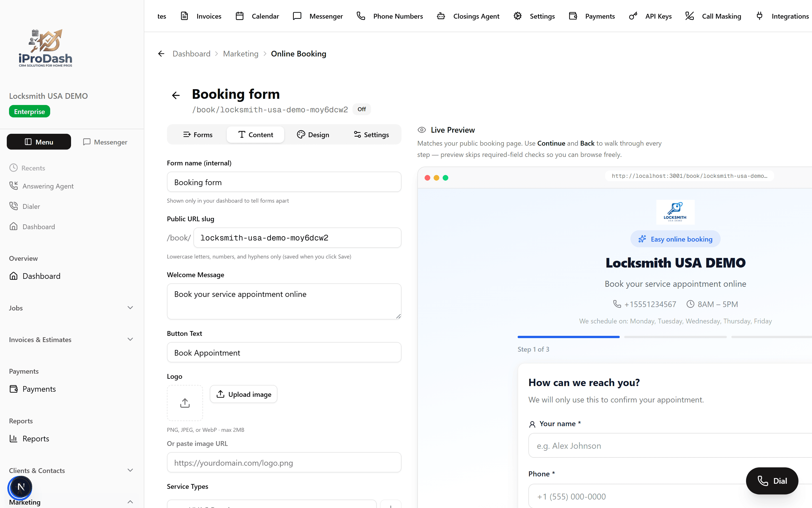Go to Phone Numbers page
Image resolution: width=812 pixels, height=508 pixels.
click(x=390, y=16)
